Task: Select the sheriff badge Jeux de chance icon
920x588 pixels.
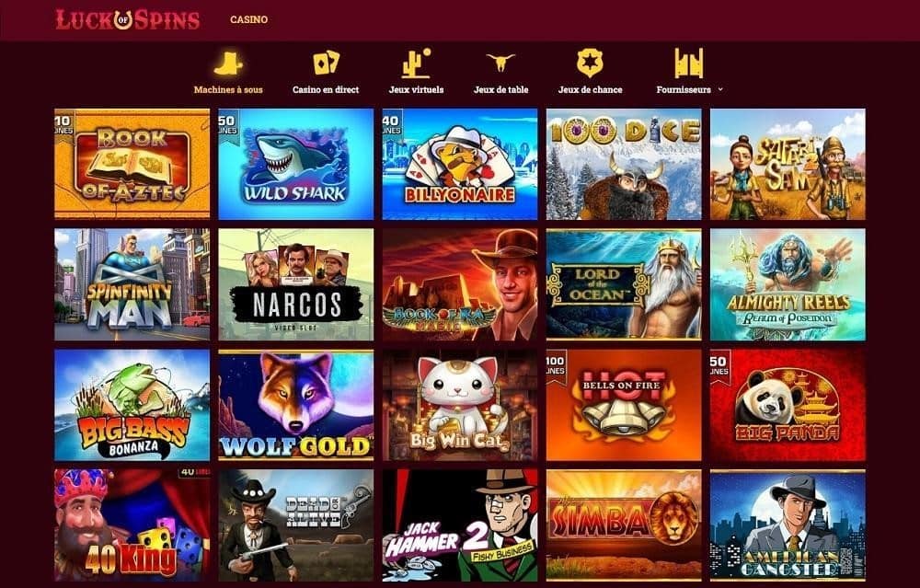Action: [x=590, y=63]
